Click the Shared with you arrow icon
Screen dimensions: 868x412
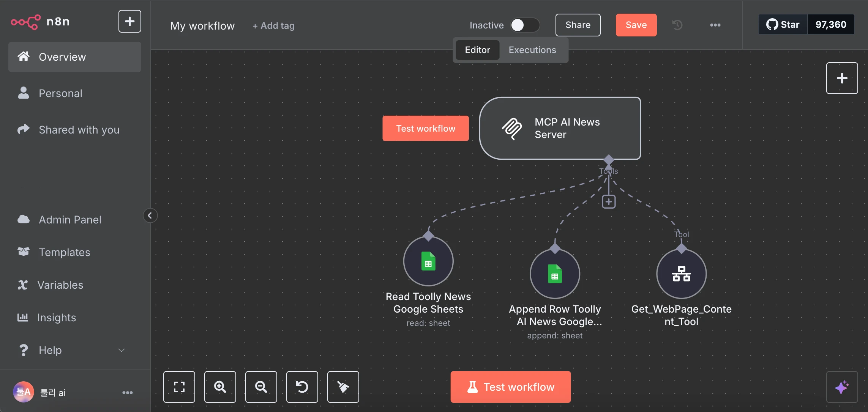24,129
